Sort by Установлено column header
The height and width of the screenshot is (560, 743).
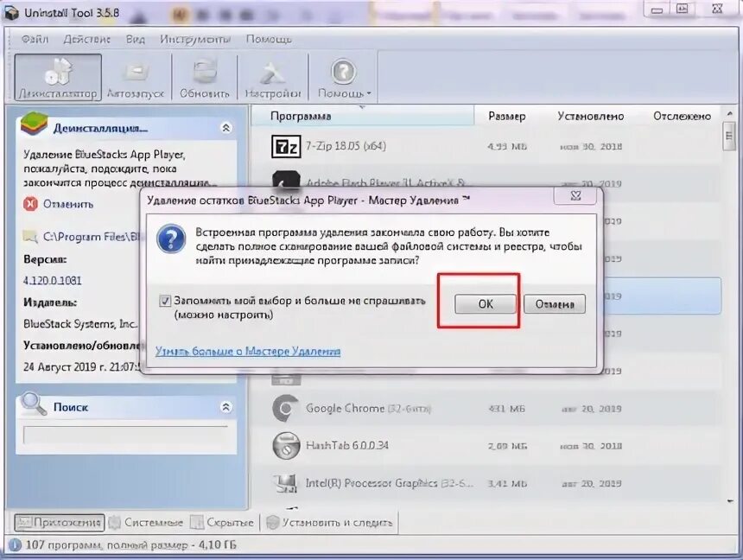coord(590,116)
